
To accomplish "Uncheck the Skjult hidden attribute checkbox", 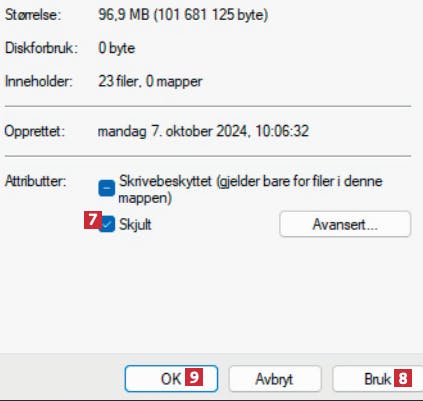I will pyautogui.click(x=107, y=224).
